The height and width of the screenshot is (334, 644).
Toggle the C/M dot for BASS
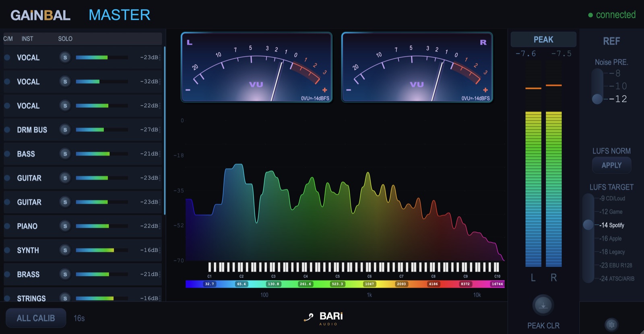point(7,154)
